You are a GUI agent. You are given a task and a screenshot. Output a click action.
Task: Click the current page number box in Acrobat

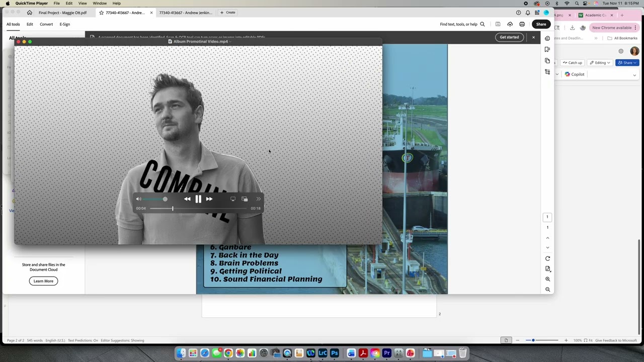coord(547,217)
